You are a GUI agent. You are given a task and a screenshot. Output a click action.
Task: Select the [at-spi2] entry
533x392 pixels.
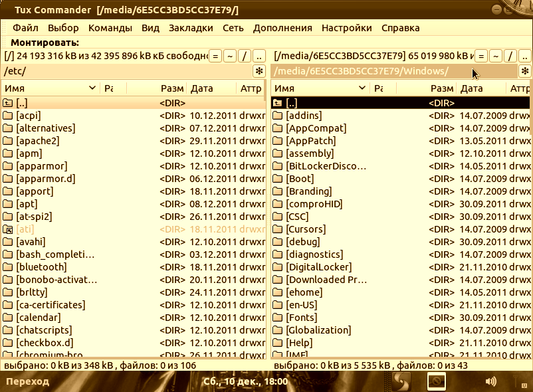pyautogui.click(x=133, y=217)
